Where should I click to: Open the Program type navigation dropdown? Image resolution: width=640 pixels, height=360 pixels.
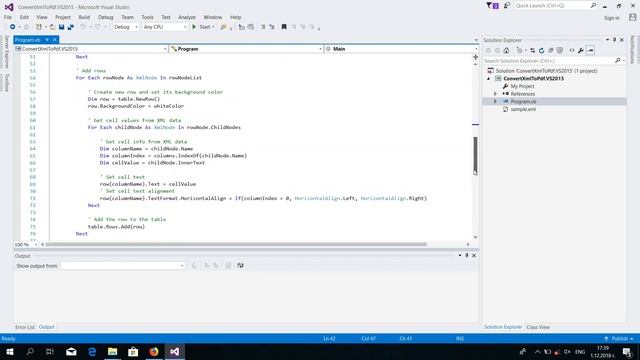tap(246, 49)
